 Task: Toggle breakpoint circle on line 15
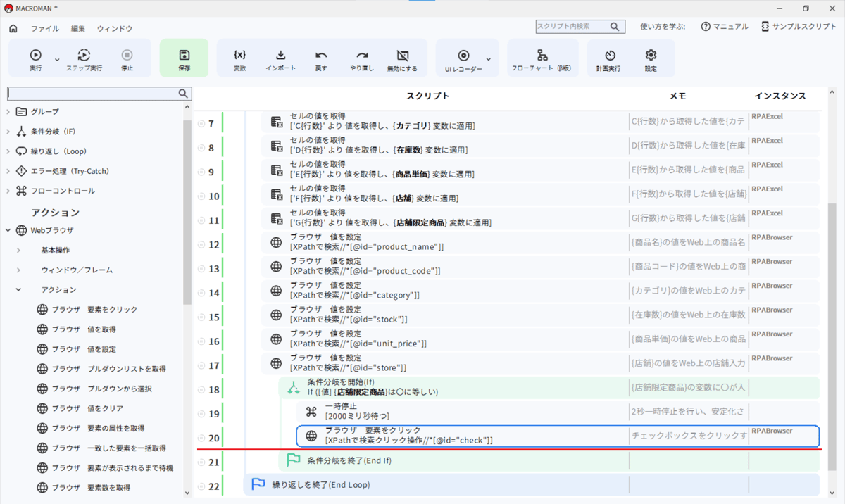click(201, 317)
